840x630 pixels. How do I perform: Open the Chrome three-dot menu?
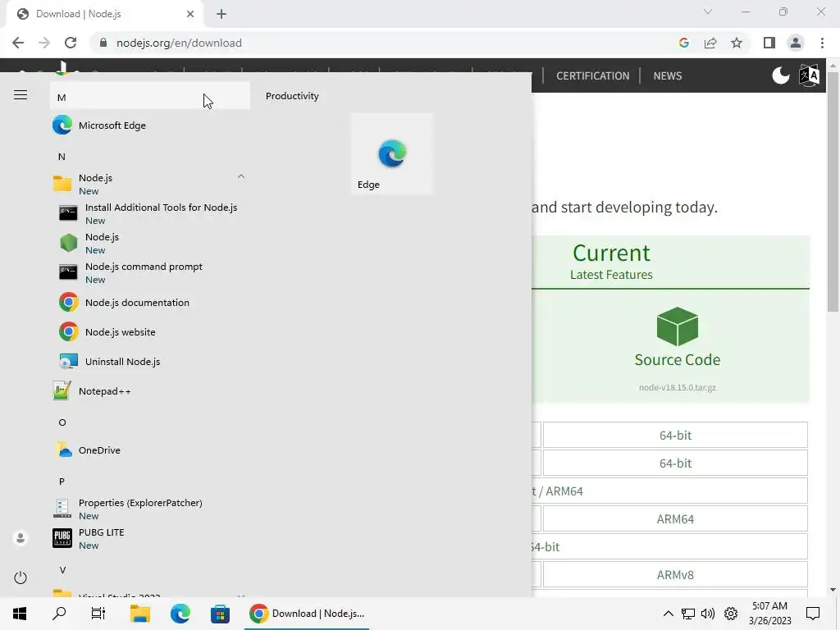coord(822,43)
